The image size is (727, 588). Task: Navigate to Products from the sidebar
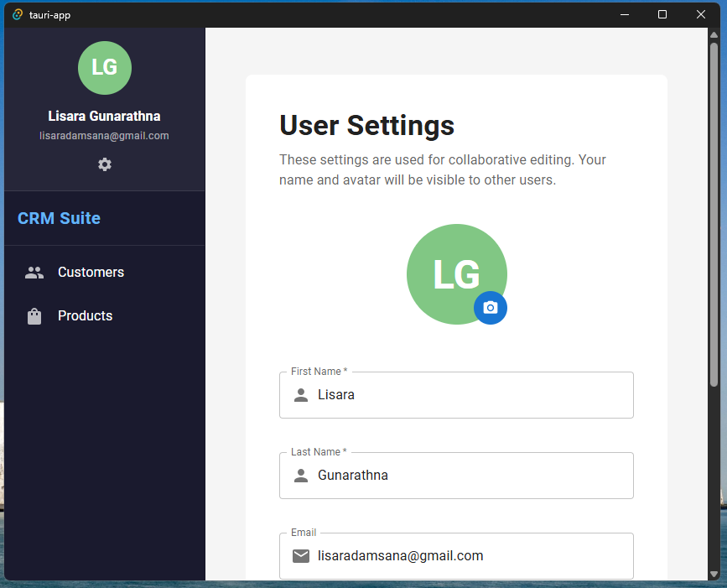click(x=85, y=315)
